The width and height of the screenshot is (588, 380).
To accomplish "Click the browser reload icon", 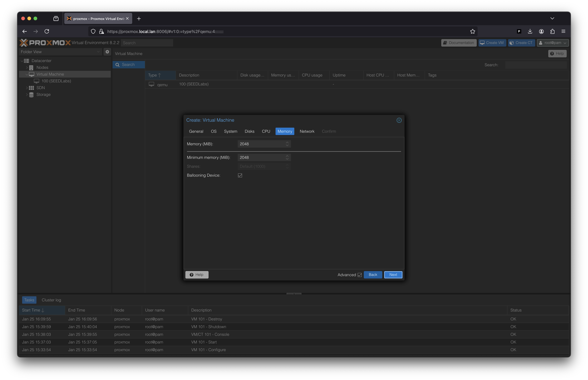I will [x=47, y=31].
